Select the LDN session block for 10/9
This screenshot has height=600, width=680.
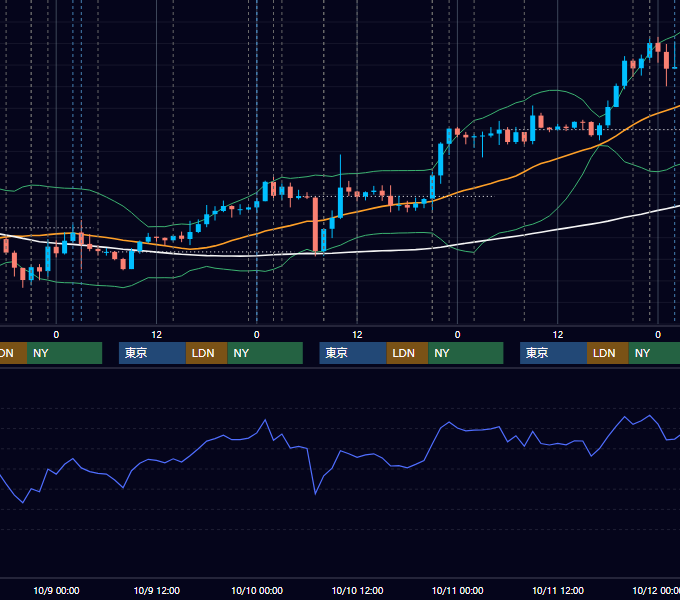click(x=206, y=353)
